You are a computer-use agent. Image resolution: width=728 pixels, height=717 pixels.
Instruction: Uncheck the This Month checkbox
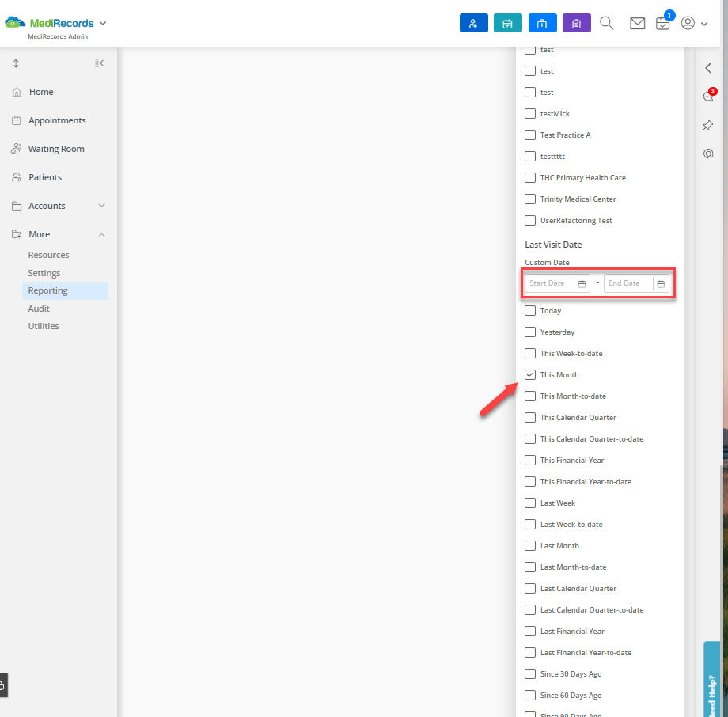pos(529,374)
